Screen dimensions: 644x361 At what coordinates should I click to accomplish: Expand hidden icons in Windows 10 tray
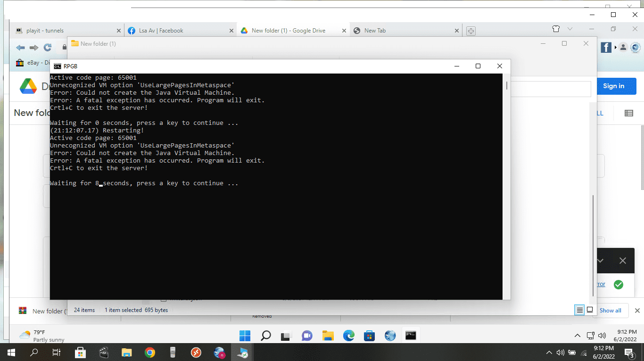point(549,353)
